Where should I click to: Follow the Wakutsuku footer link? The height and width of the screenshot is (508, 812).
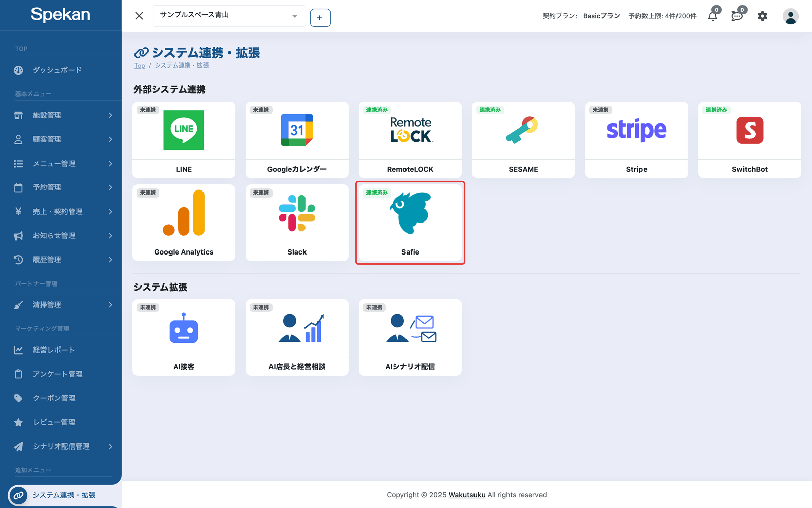467,495
